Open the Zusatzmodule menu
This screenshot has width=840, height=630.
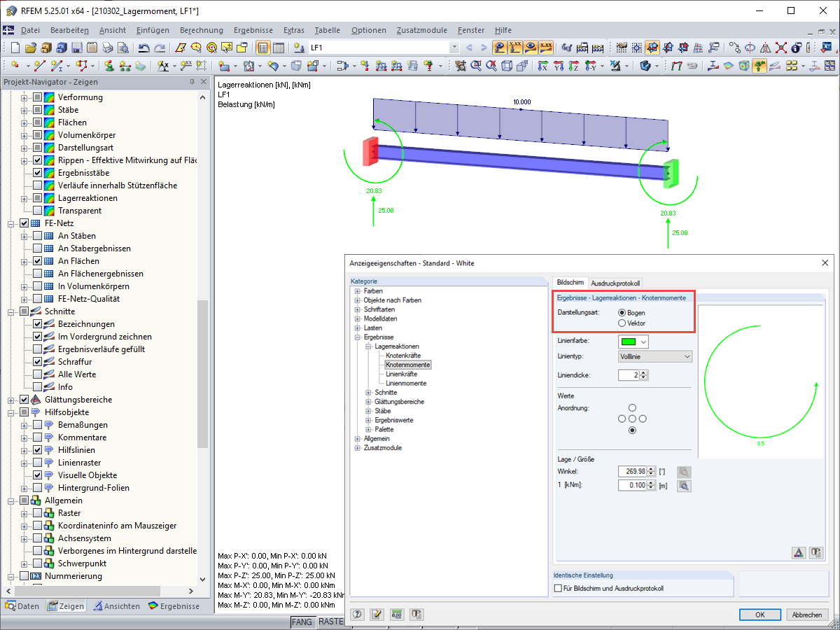tap(421, 30)
